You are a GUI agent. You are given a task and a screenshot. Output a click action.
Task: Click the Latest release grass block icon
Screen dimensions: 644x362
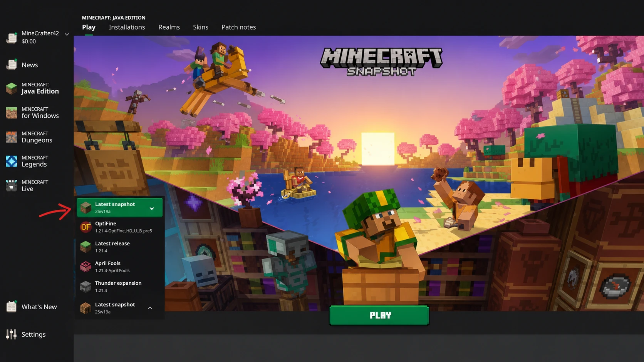pos(86,247)
